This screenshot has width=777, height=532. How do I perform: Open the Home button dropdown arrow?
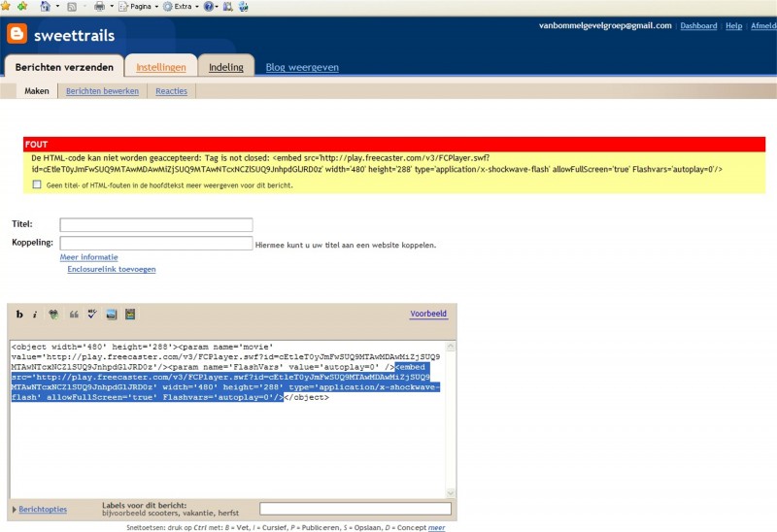(x=57, y=7)
